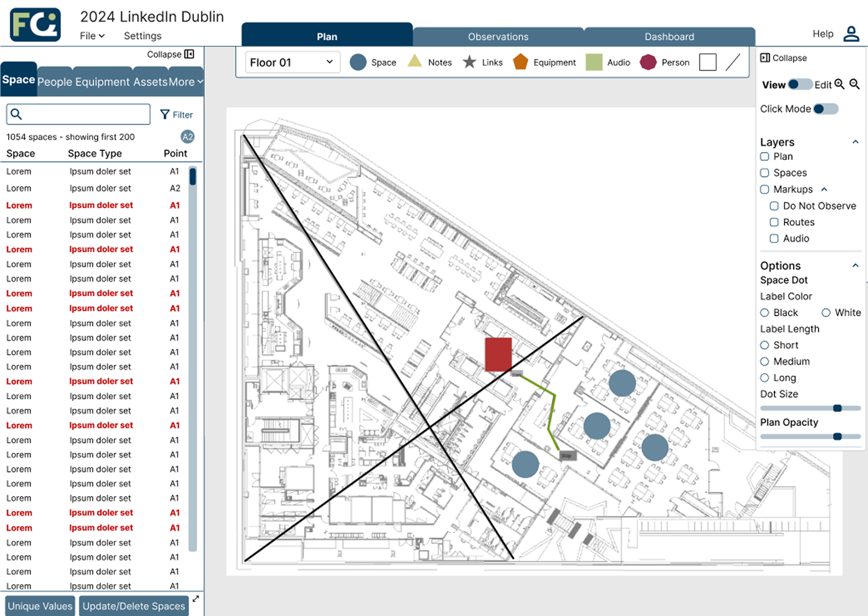Open Settings

(x=143, y=36)
